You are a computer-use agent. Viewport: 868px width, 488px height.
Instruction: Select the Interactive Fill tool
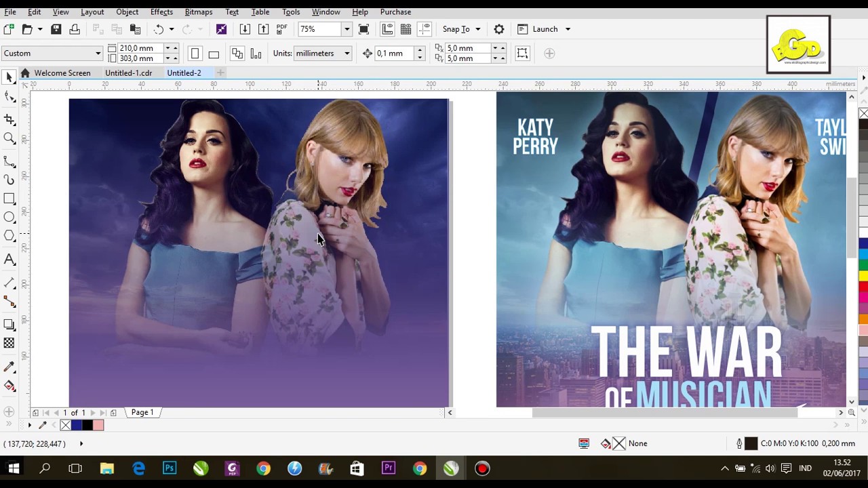[x=9, y=386]
